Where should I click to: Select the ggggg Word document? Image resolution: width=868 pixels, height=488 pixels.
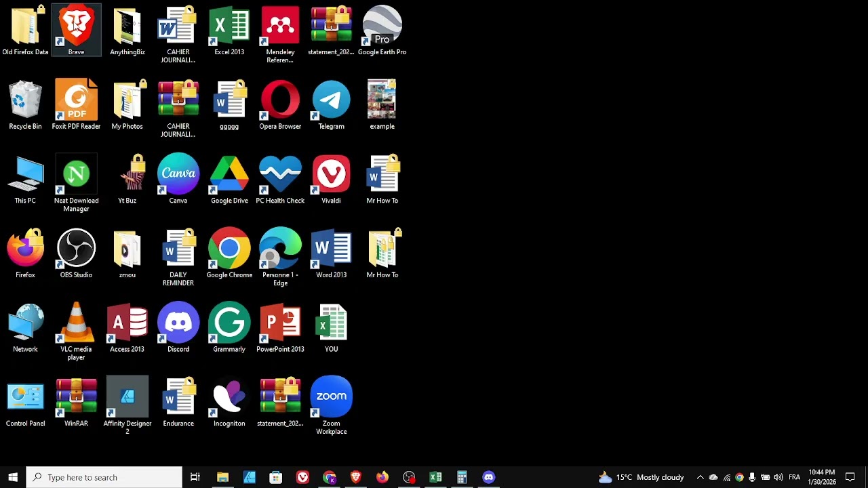[229, 105]
